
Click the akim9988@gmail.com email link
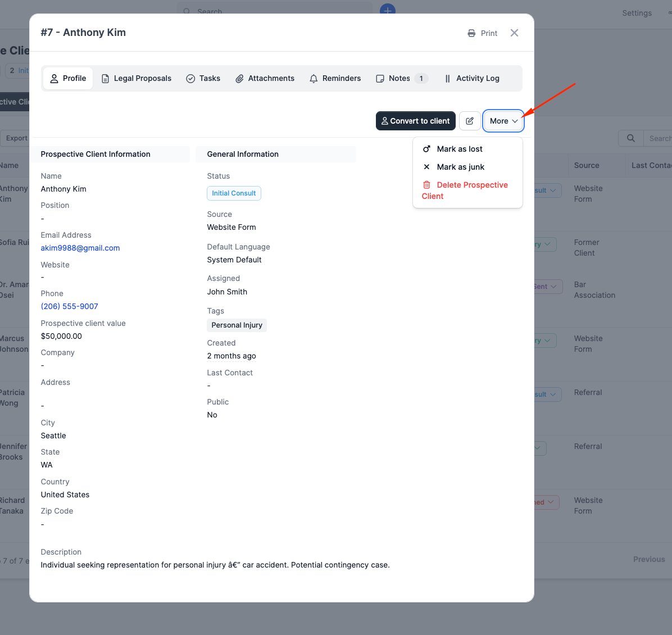(x=80, y=248)
